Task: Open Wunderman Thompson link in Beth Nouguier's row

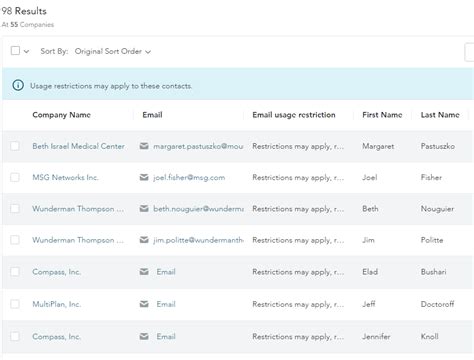Action: (x=78, y=209)
